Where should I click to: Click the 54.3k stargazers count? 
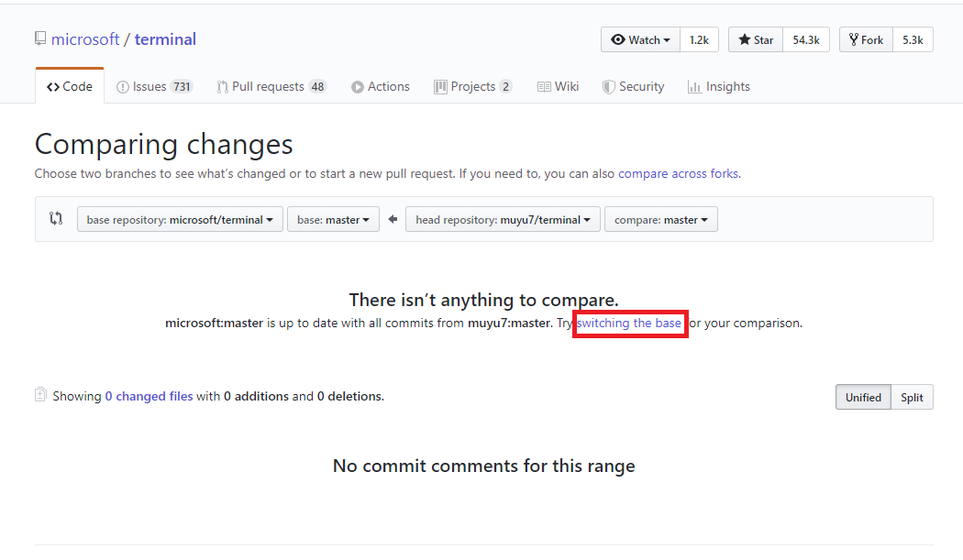pyautogui.click(x=806, y=40)
